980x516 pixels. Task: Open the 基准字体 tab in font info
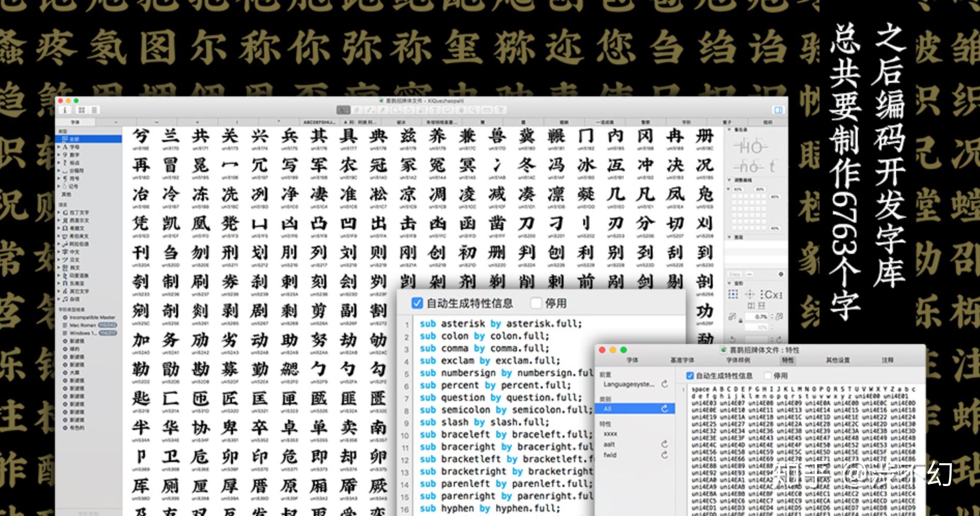[x=682, y=360]
